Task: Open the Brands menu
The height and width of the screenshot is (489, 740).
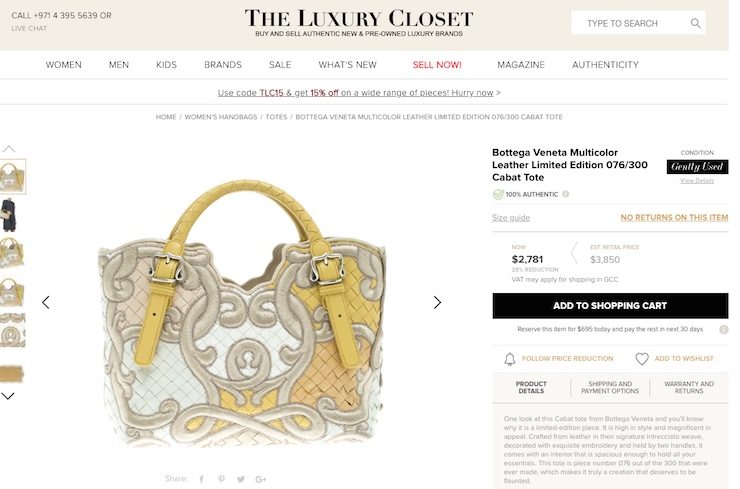Action: click(223, 65)
